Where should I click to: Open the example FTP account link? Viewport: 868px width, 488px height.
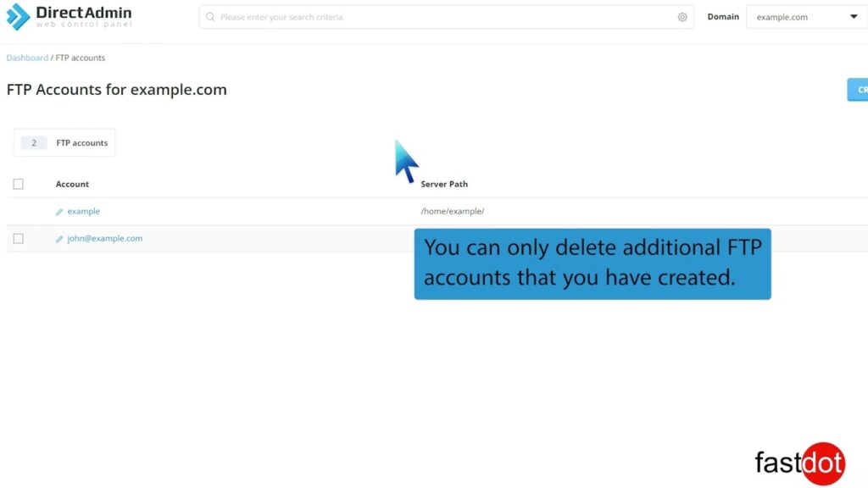(84, 211)
